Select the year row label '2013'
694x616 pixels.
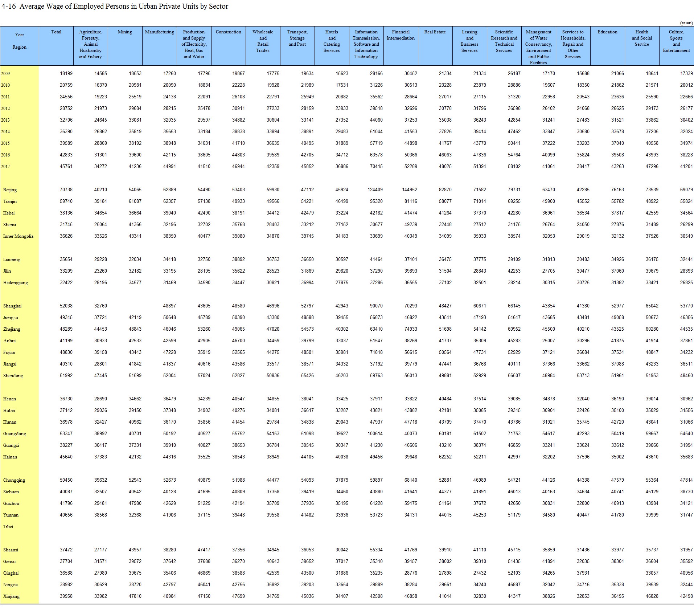point(5,120)
